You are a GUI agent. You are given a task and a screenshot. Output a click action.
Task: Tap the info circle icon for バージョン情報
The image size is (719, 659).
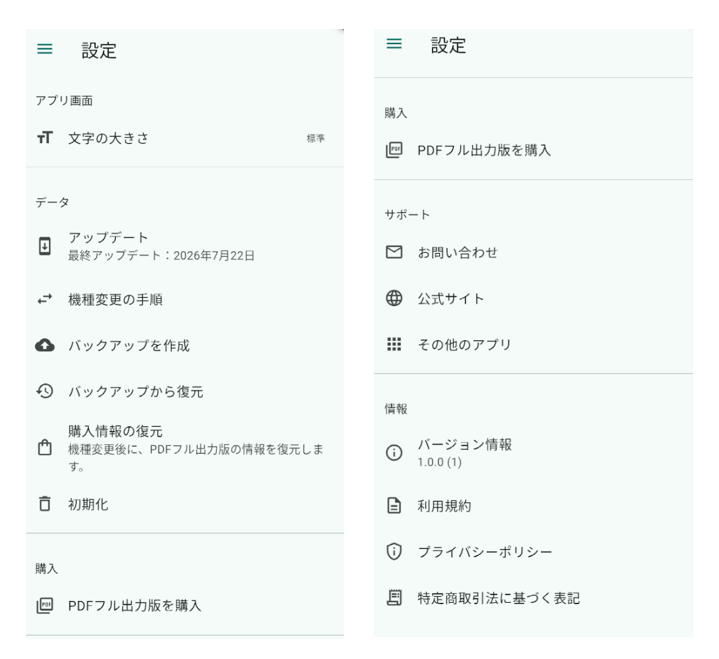click(394, 453)
